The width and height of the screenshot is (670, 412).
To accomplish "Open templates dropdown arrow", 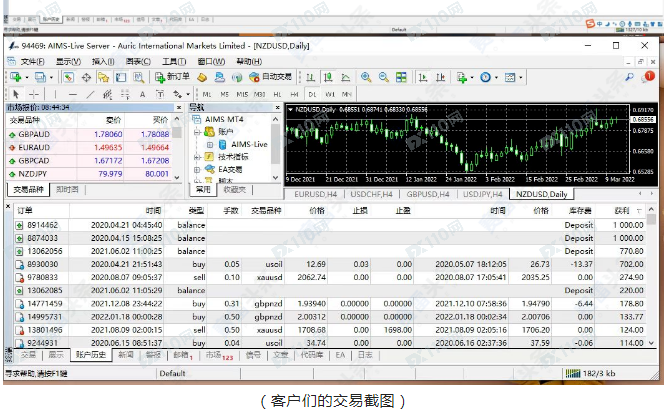I will (521, 78).
